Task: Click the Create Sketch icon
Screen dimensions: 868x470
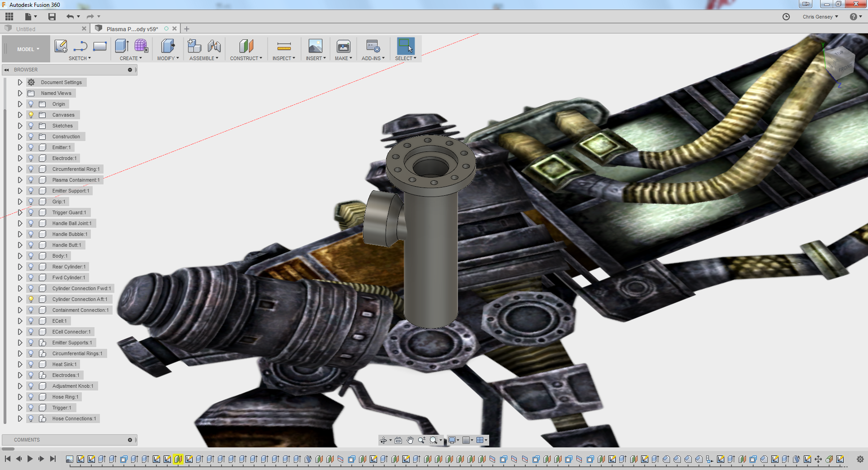Action: 61,46
